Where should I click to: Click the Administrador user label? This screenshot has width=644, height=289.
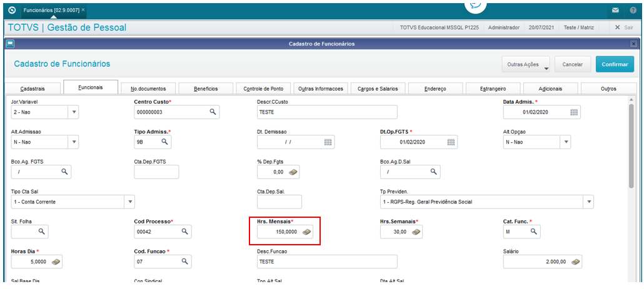pyautogui.click(x=503, y=27)
